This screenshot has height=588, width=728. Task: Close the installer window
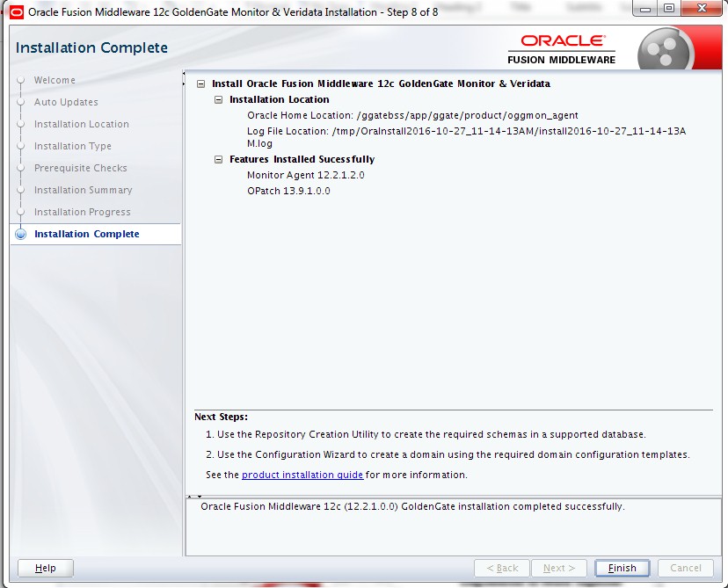click(702, 9)
